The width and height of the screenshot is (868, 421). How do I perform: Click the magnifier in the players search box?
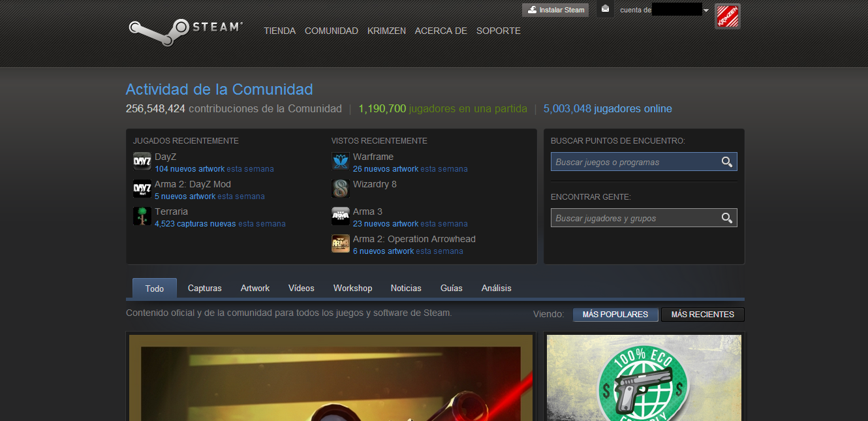[727, 218]
